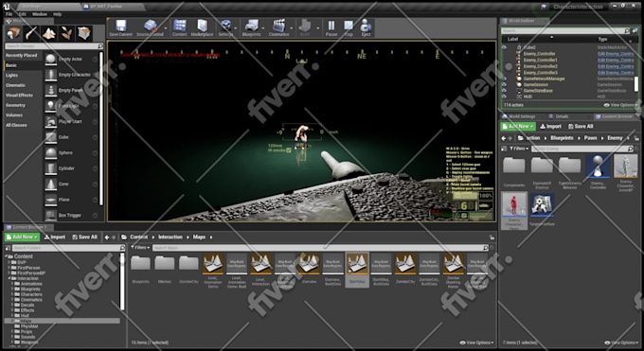Select the Sphere primitive in the Place list

click(71, 152)
